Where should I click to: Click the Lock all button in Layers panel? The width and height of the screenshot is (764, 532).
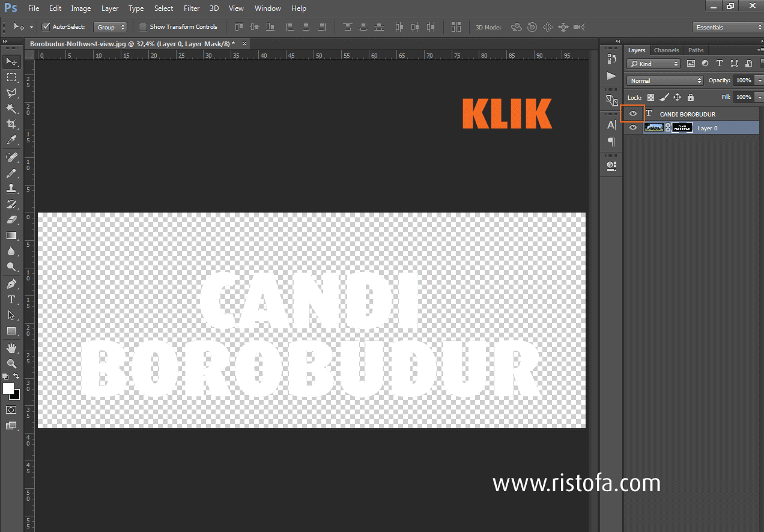(x=690, y=97)
